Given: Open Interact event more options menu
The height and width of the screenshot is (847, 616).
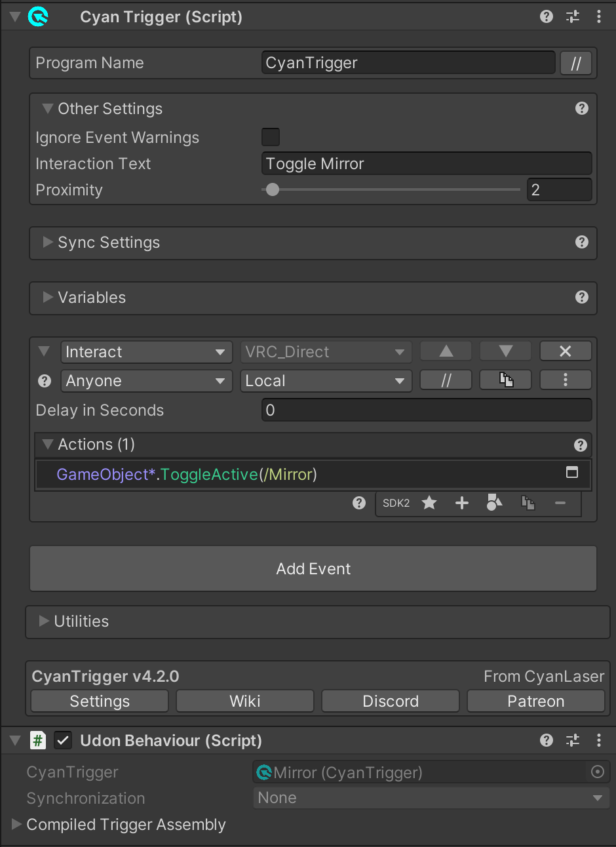Looking at the screenshot, I should (x=566, y=380).
